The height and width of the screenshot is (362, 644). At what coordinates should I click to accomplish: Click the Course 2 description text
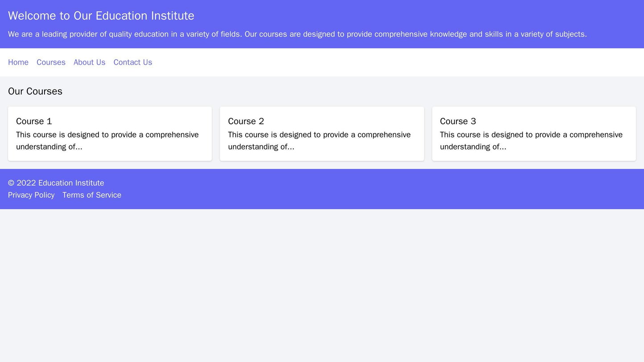(x=319, y=141)
